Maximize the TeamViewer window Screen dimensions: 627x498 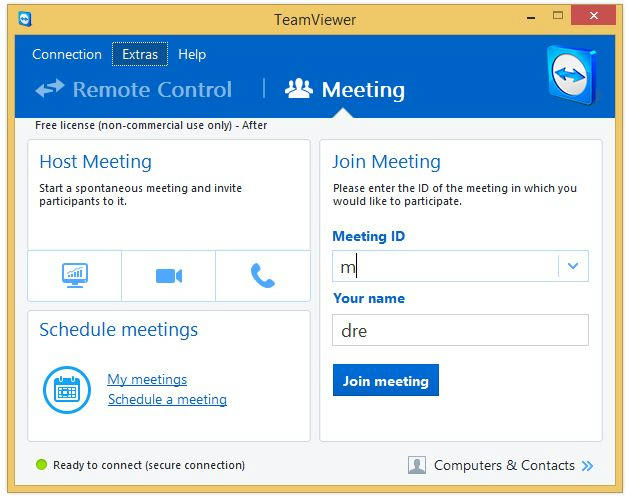558,16
